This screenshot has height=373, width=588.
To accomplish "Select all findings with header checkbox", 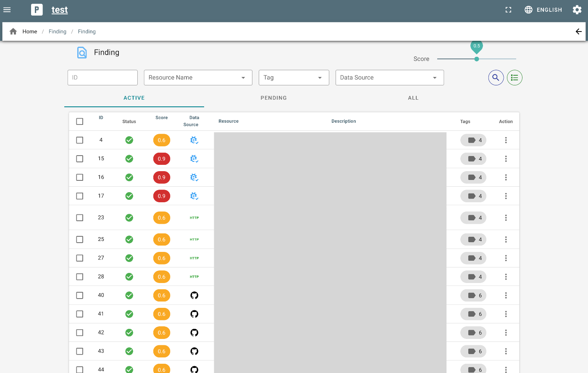I will pos(80,122).
